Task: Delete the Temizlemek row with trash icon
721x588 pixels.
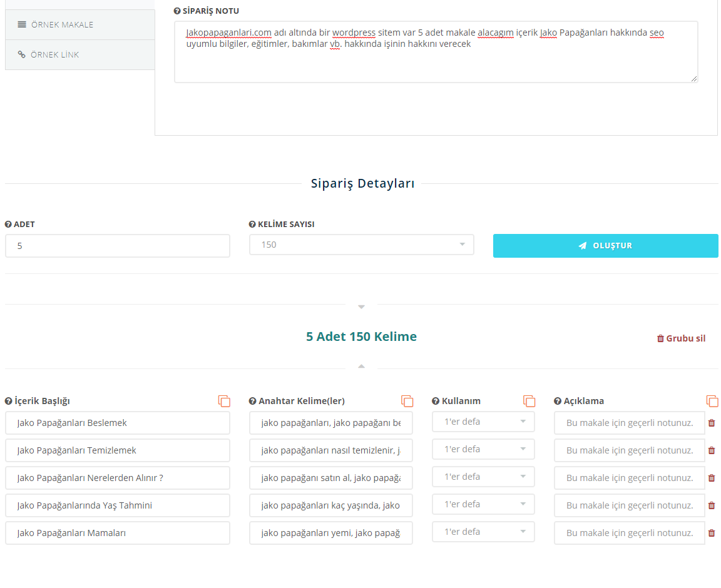Action: pyautogui.click(x=712, y=450)
